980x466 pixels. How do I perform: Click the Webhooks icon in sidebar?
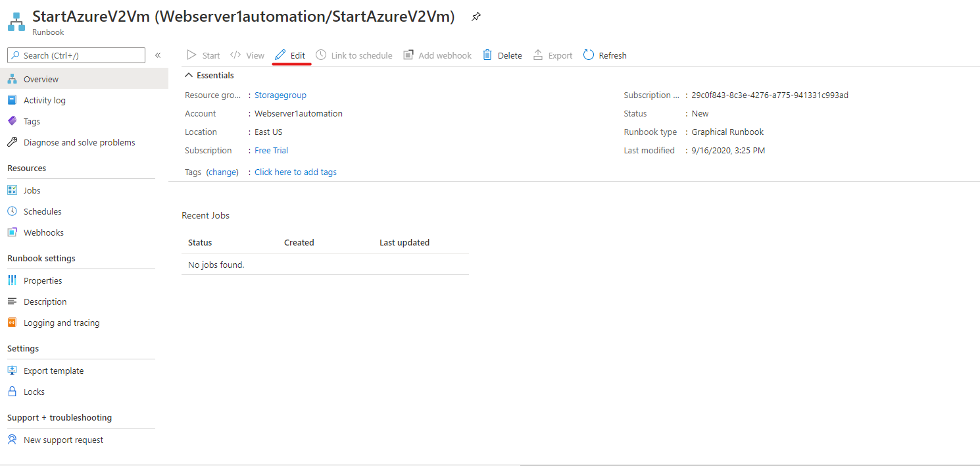12,232
